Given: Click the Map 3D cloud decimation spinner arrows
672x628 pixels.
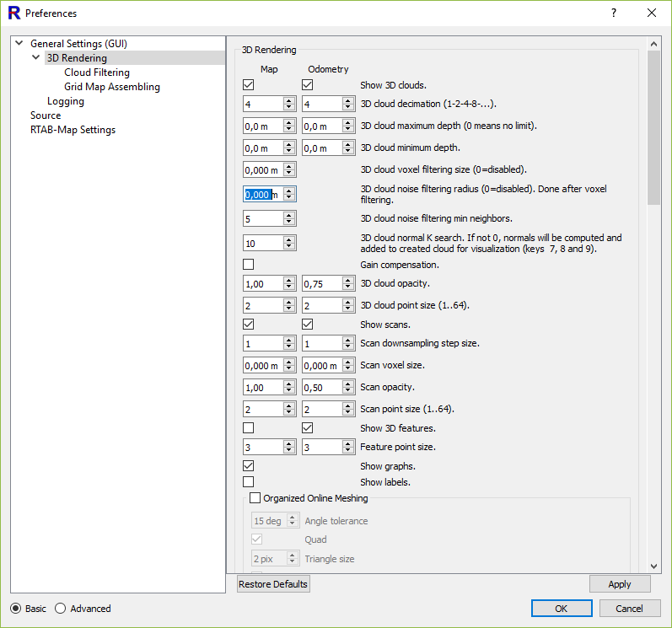Looking at the screenshot, I should click(289, 104).
